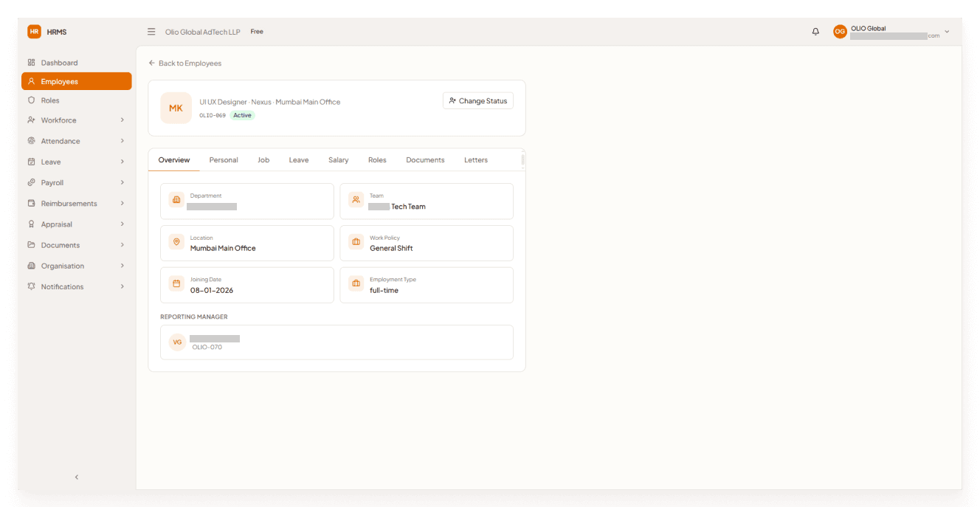Click the Leave calendar icon

point(31,162)
